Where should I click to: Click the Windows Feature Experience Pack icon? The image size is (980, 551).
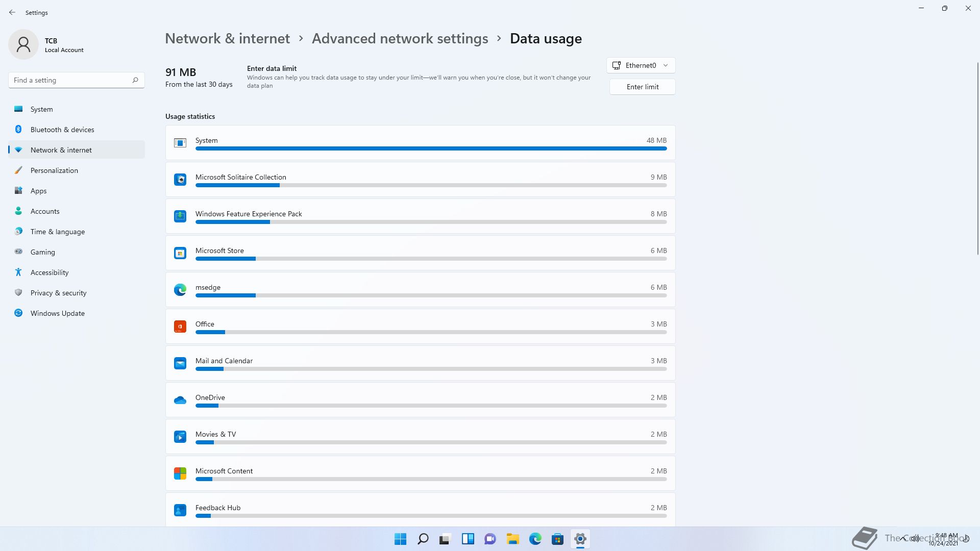tap(180, 216)
